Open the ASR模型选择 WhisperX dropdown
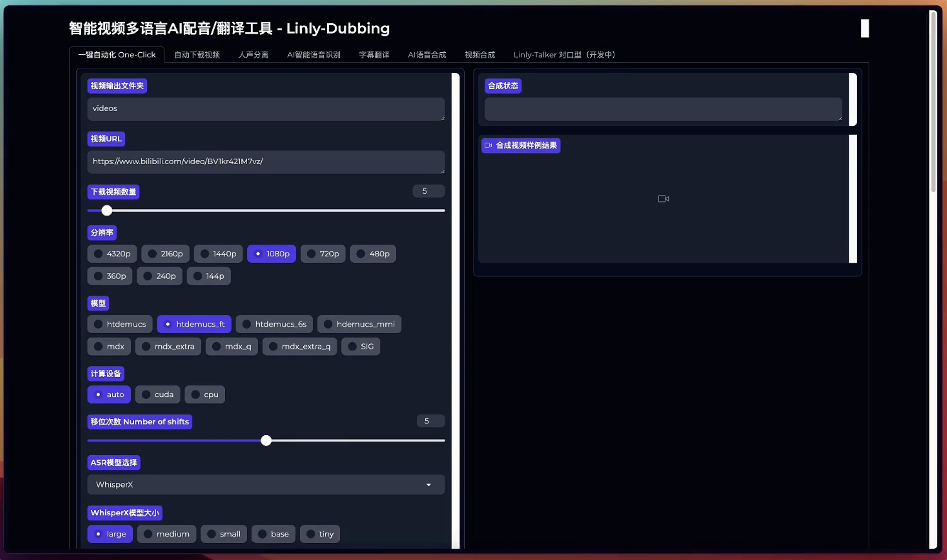Image resolution: width=947 pixels, height=560 pixels. (266, 485)
